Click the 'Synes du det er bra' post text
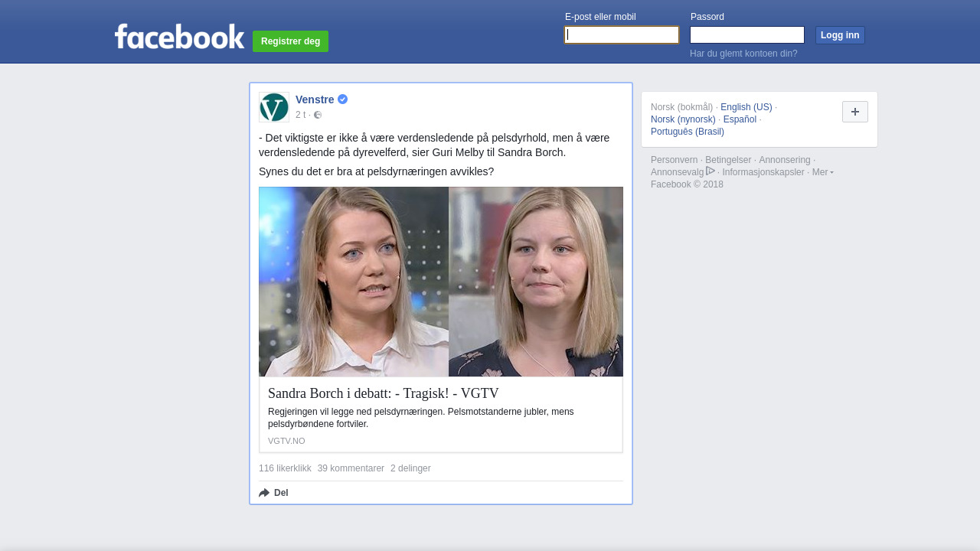980x551 pixels. point(377,171)
